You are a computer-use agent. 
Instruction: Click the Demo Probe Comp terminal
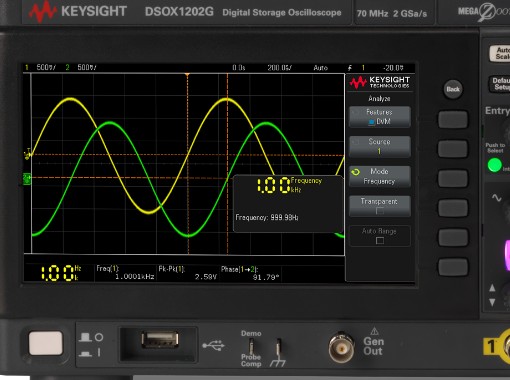tap(251, 347)
